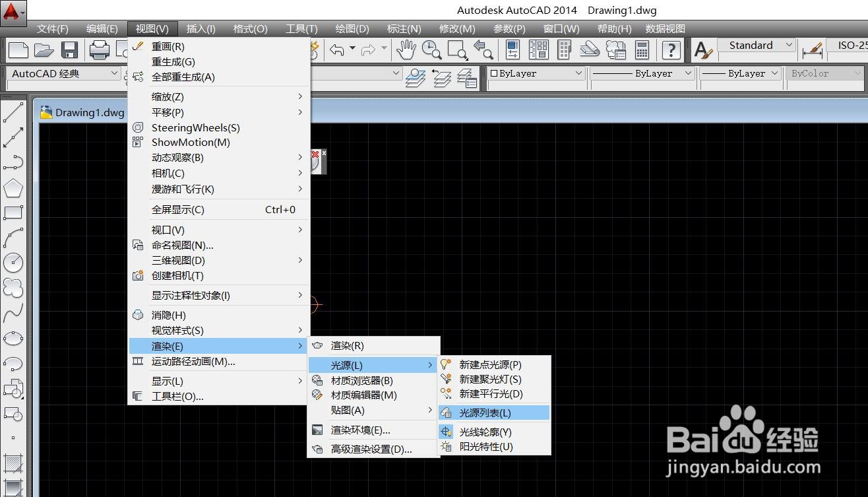The image size is (868, 497).
Task: Open the Tool Palettes window icon
Action: [564, 50]
